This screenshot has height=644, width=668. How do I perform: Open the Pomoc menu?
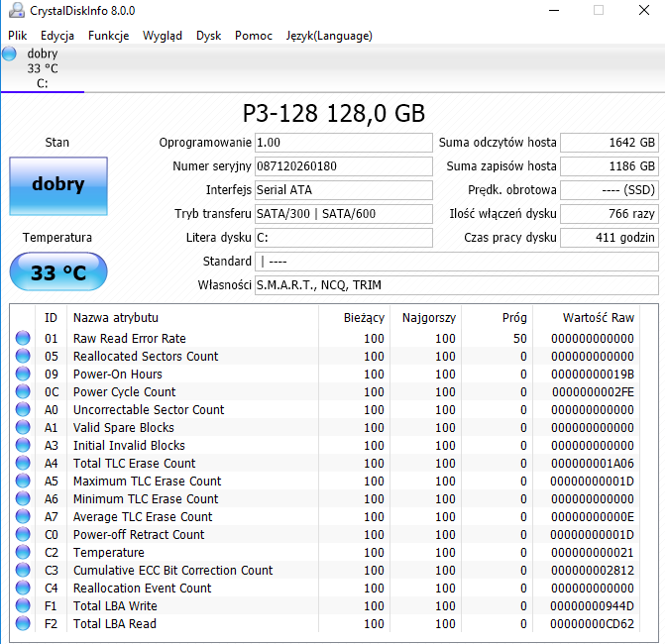click(x=254, y=36)
